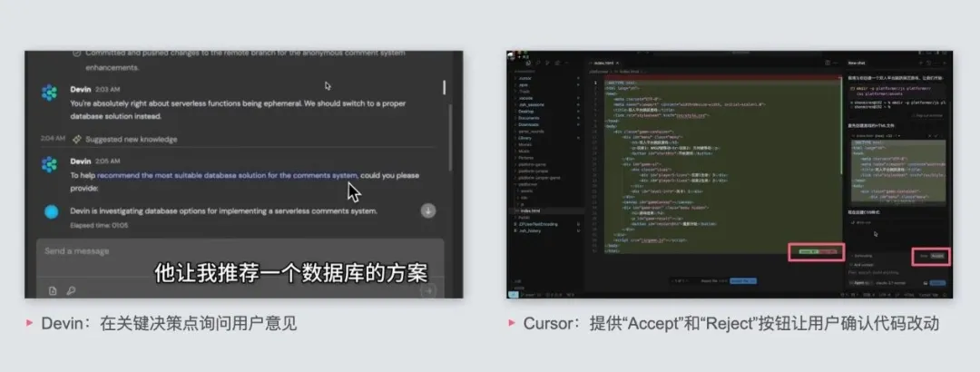Screen dimensions: 980x372
Task: Click the green Accept button in Cursor's editor
Action: click(808, 251)
